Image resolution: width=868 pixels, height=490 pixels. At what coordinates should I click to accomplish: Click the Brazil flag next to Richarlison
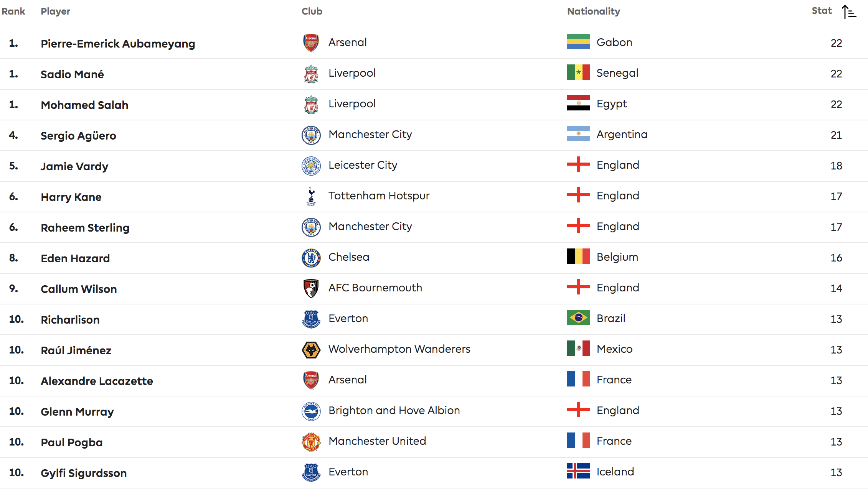pos(578,318)
